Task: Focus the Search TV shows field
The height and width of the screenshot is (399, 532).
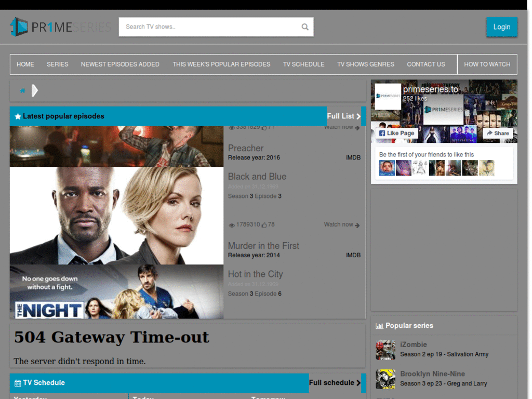Action: pyautogui.click(x=216, y=27)
